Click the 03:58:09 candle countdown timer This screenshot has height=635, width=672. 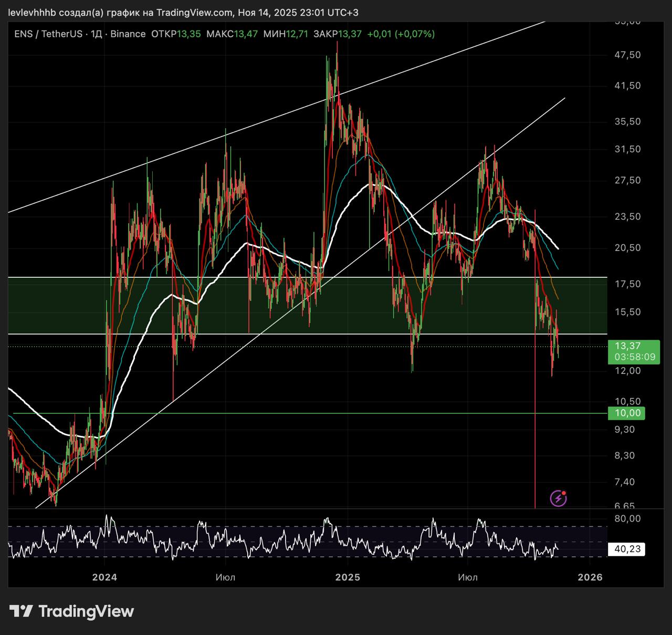pos(635,357)
